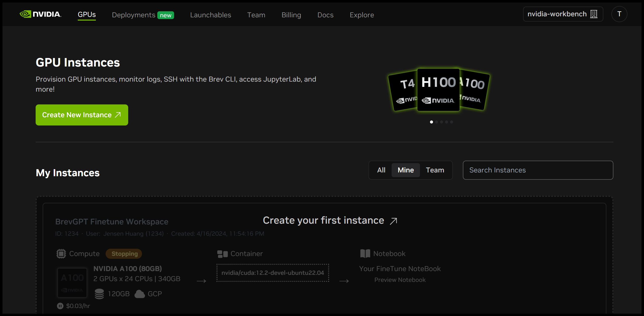Open the Team nav item
This screenshot has width=644, height=316.
point(256,15)
